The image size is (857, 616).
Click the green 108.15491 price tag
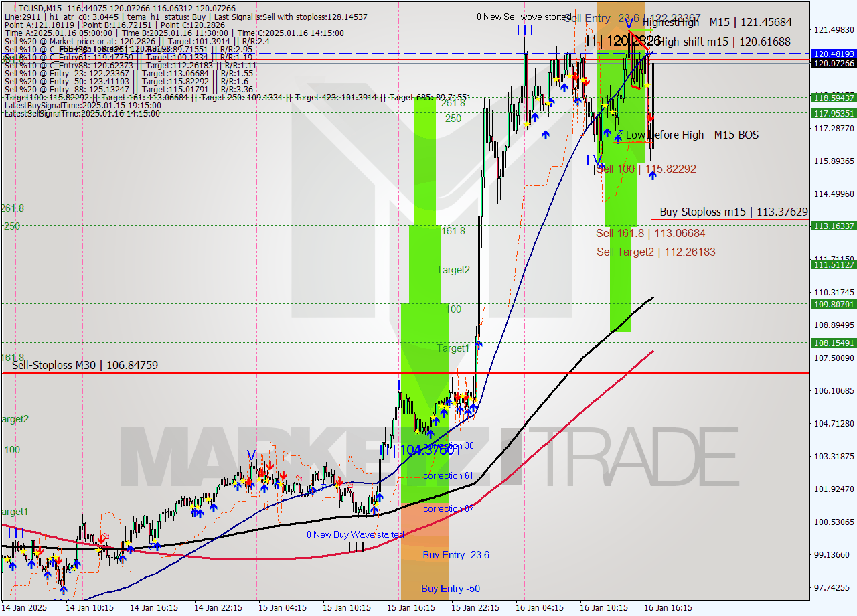[833, 343]
